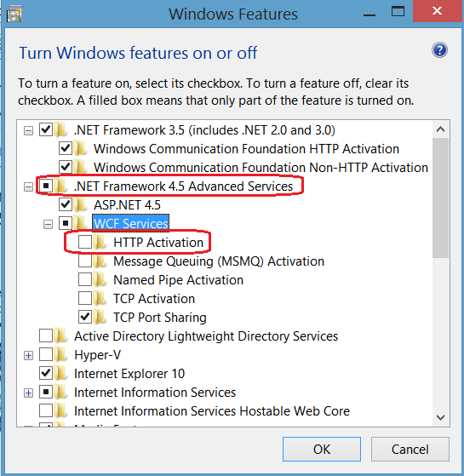
Task: Click the folder icon beside TCP Port Sharing
Action: (x=100, y=318)
